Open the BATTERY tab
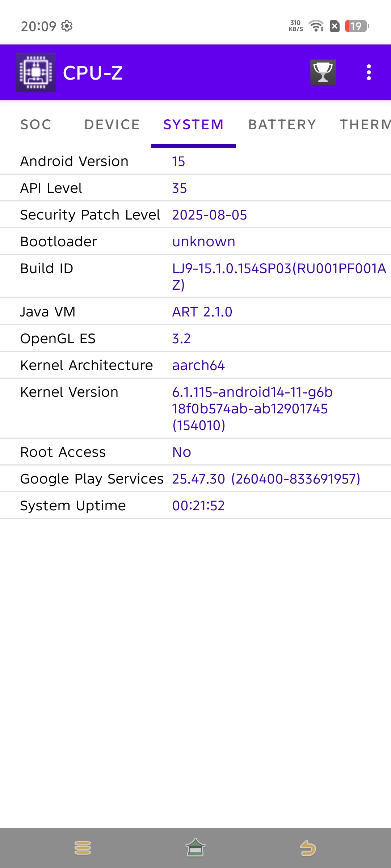 click(282, 124)
